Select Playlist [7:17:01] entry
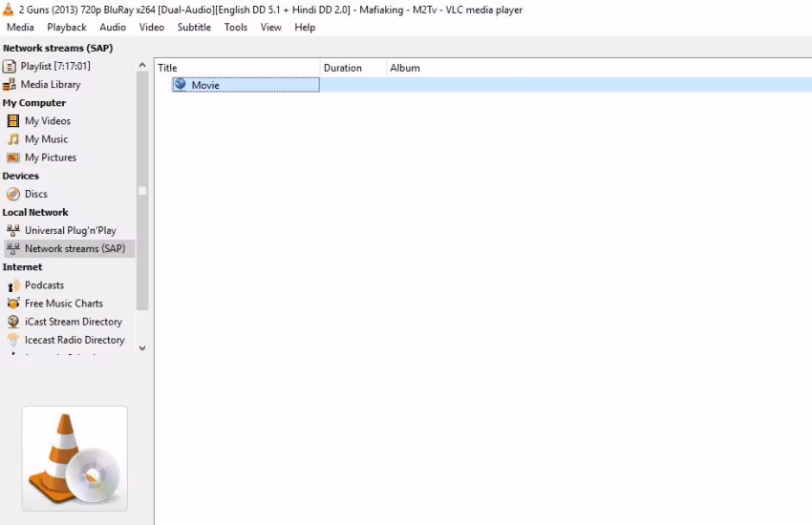The height and width of the screenshot is (525, 812). click(x=55, y=66)
